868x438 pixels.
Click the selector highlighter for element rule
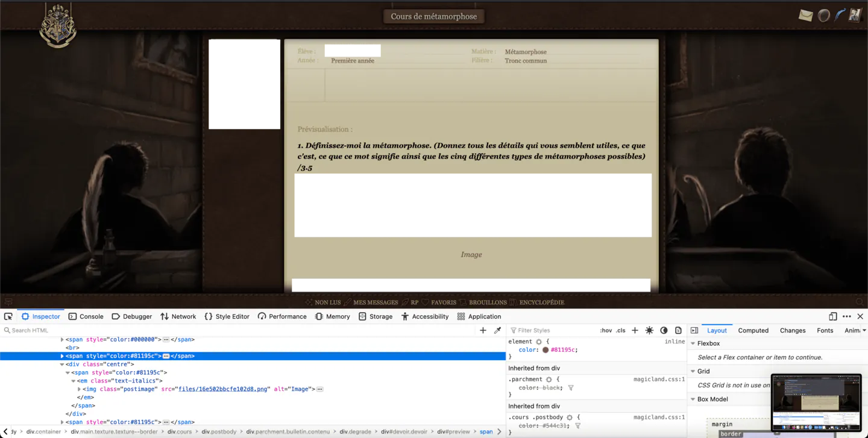[x=539, y=342]
